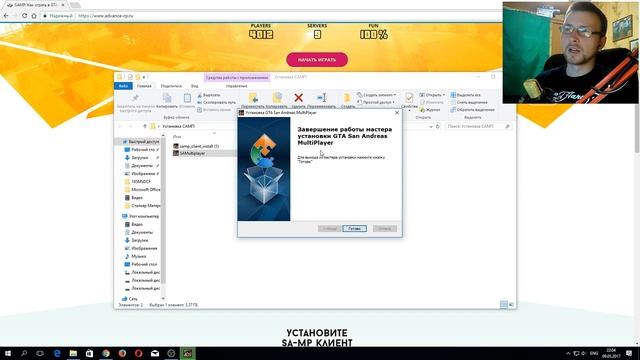Screen dimensions: 640x360
Task: Open the New item (Создать элемент) dropdown
Action: pos(376,95)
